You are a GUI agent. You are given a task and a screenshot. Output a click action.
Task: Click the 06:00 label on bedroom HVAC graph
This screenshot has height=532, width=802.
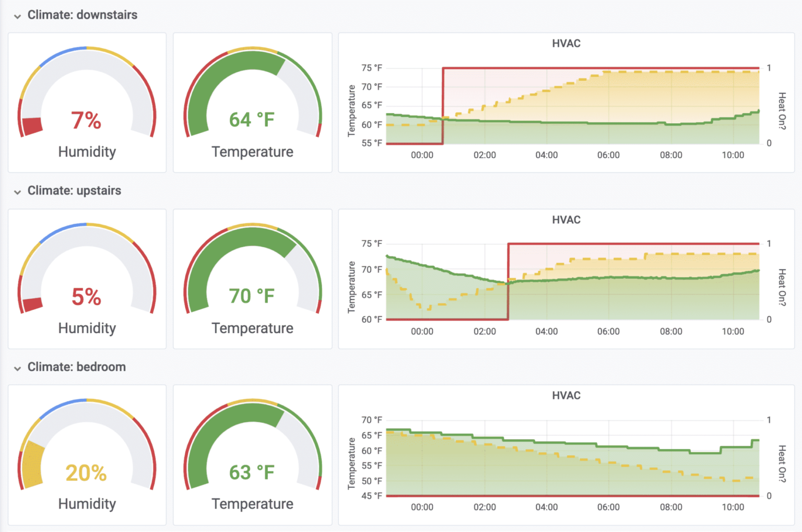pyautogui.click(x=608, y=507)
